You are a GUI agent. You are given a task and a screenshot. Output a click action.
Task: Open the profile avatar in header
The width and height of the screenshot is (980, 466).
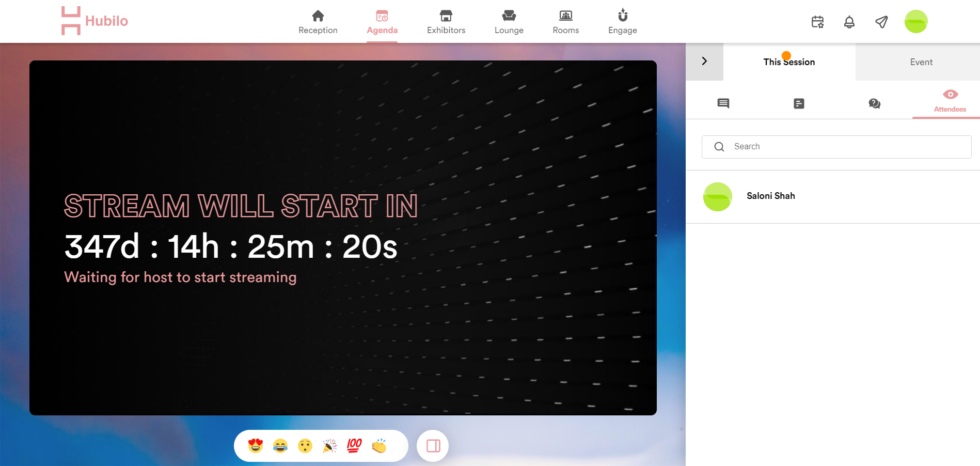(x=916, y=21)
